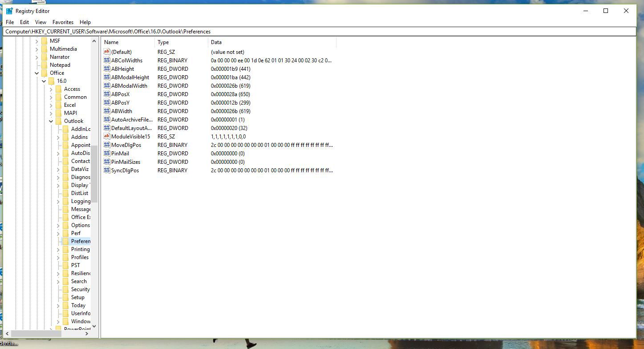Select the ABPosY value icon
Viewport: 644px width, 349px height.
[106, 103]
